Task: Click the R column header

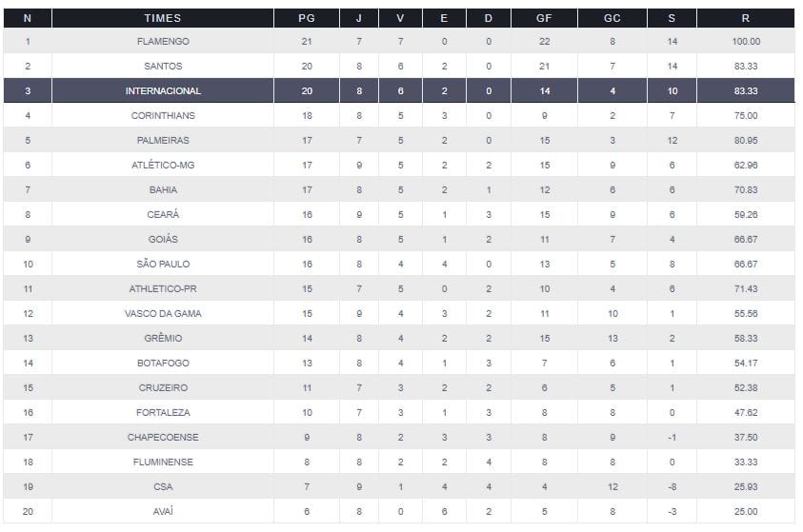Action: (x=746, y=18)
